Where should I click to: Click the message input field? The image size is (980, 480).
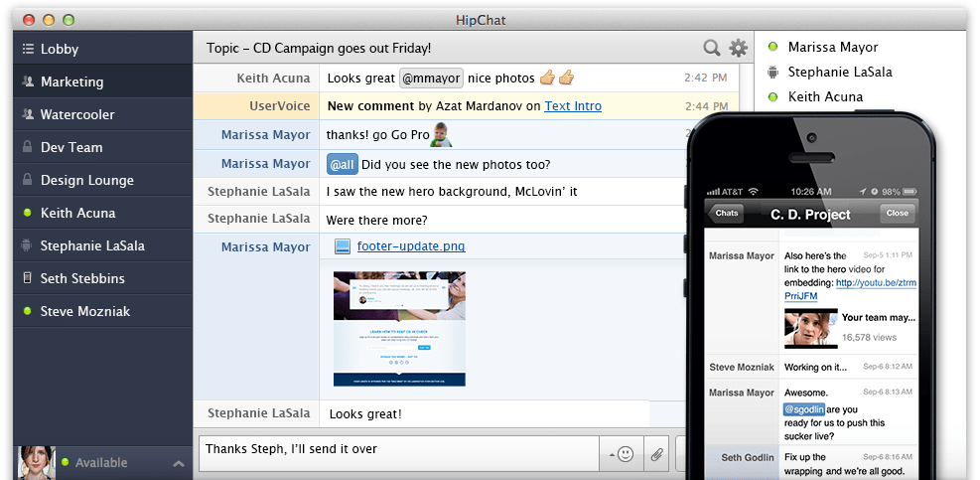(x=399, y=454)
